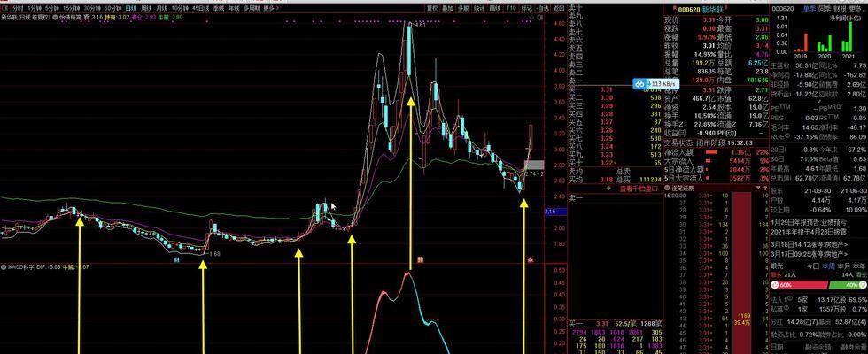Click the 叠加 overlay button

coord(448,8)
